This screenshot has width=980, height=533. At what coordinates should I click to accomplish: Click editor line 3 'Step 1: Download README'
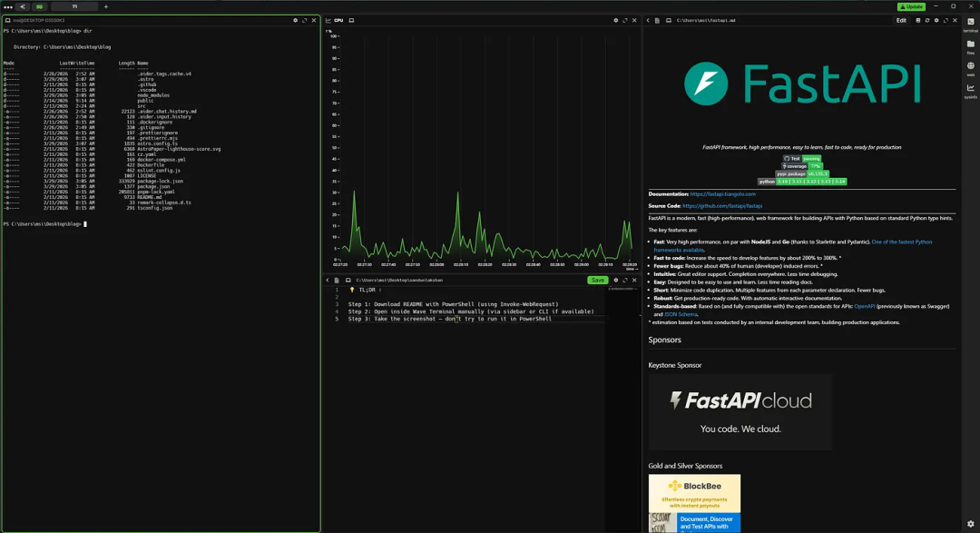(453, 304)
